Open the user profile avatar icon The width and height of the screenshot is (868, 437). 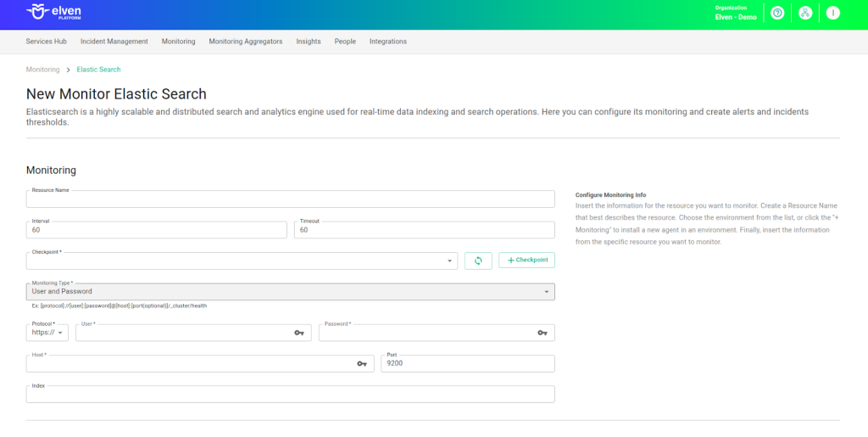pos(833,13)
